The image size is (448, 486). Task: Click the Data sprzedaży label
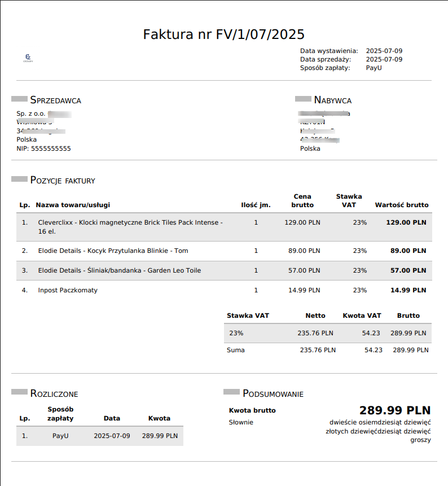pyautogui.click(x=326, y=59)
